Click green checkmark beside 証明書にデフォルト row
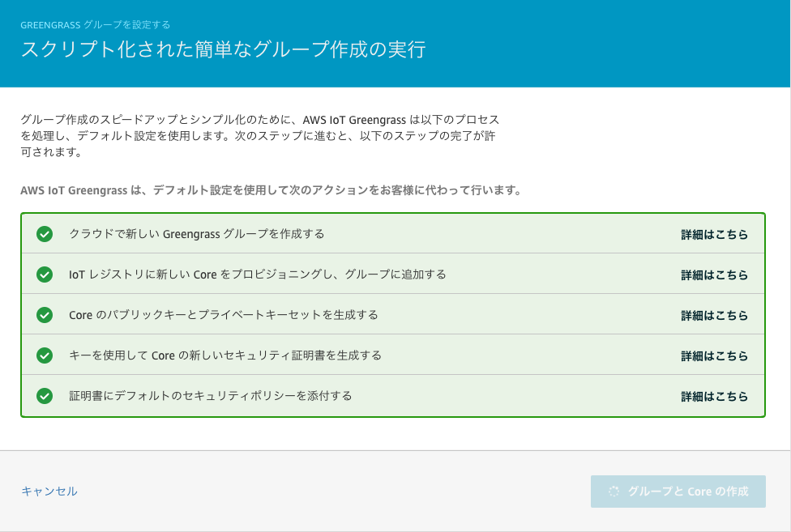This screenshot has height=532, width=791. click(x=45, y=396)
